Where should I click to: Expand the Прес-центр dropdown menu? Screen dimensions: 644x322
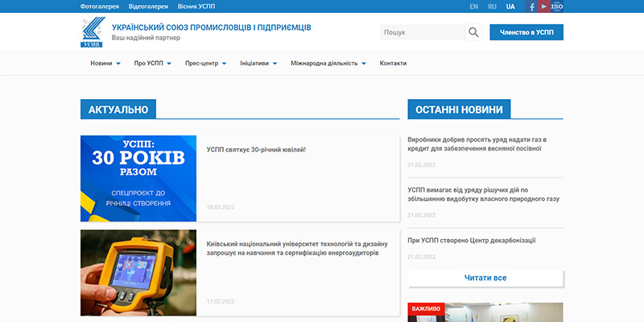point(206,64)
